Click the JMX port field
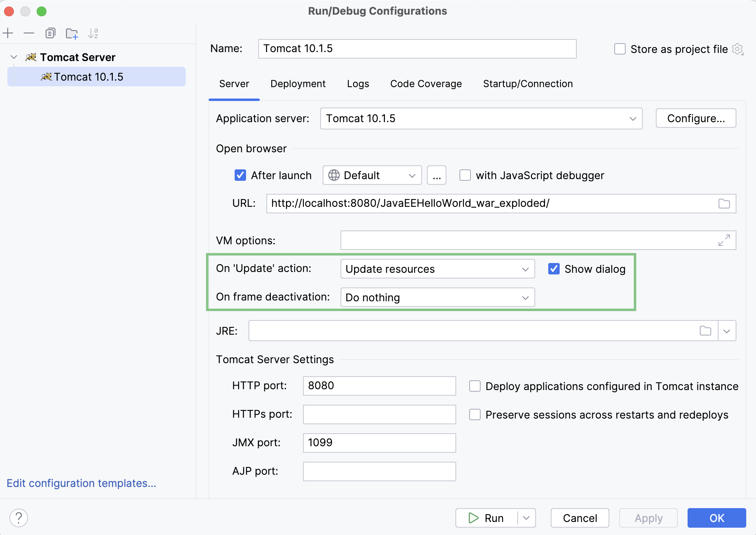Viewport: 756px width, 535px height. click(x=379, y=443)
